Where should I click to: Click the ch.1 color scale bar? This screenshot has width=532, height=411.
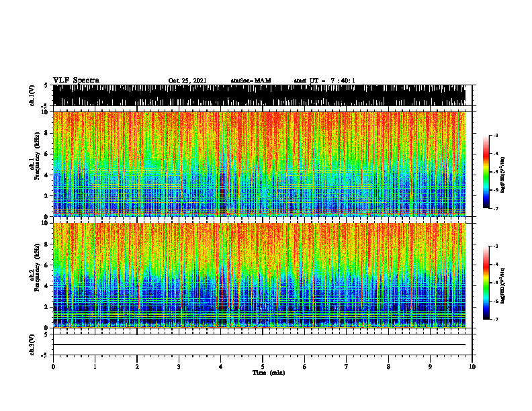[486, 172]
